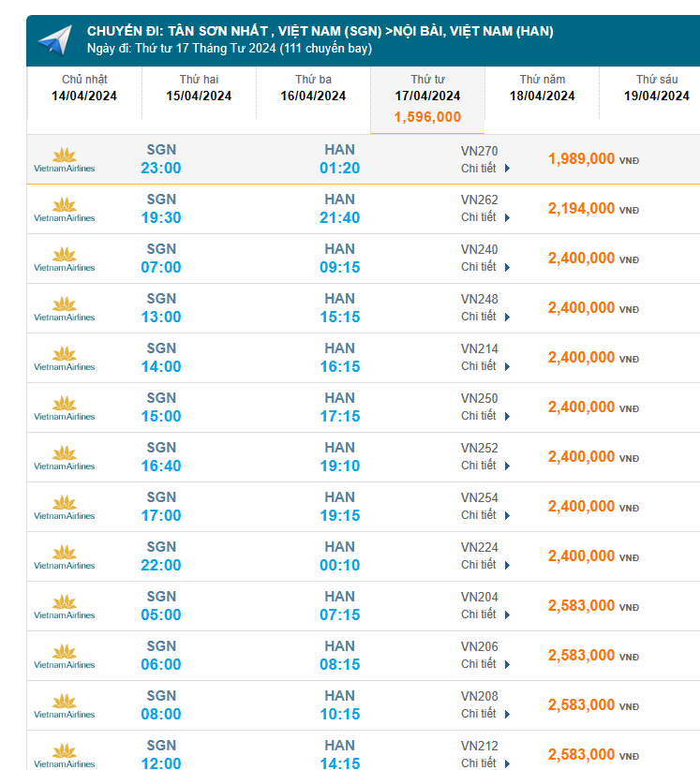Viewport: 700px width, 770px height.
Task: Click Vietnam Airlines logo for flight VN224
Action: (x=64, y=557)
